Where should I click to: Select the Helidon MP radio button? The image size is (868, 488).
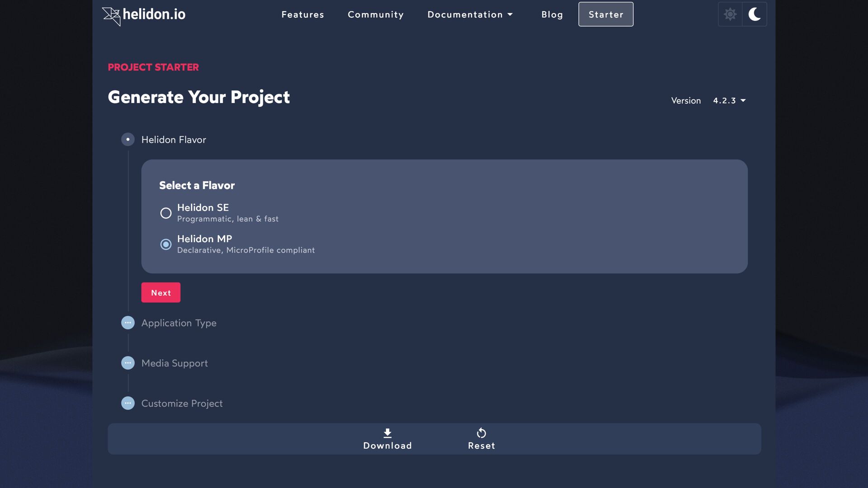[166, 244]
